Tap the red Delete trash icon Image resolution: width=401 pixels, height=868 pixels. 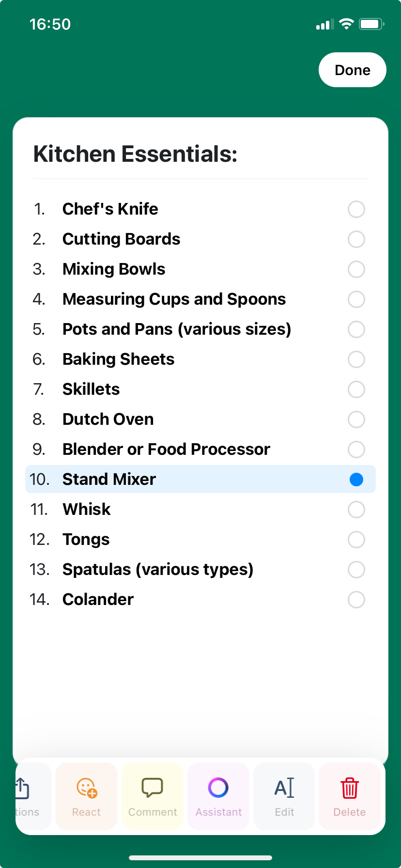350,788
